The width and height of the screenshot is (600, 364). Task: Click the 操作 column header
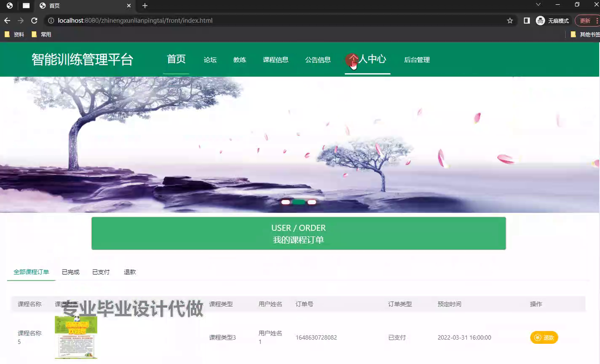tap(536, 304)
